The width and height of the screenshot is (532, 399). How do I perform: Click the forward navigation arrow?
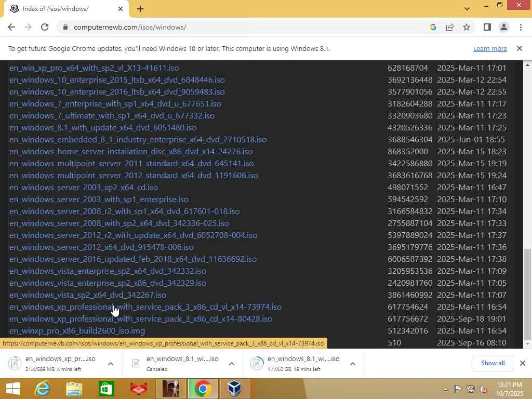(28, 27)
